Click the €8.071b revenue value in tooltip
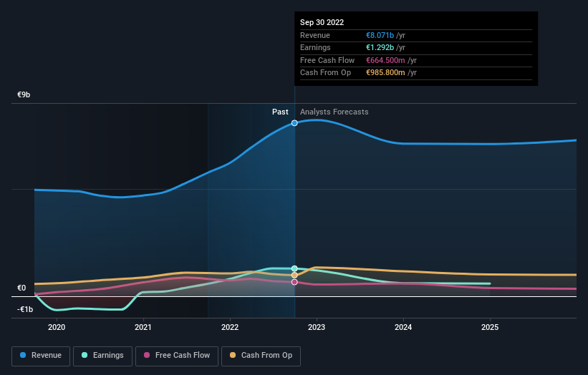Viewport: 588px width, 375px height. pos(380,35)
